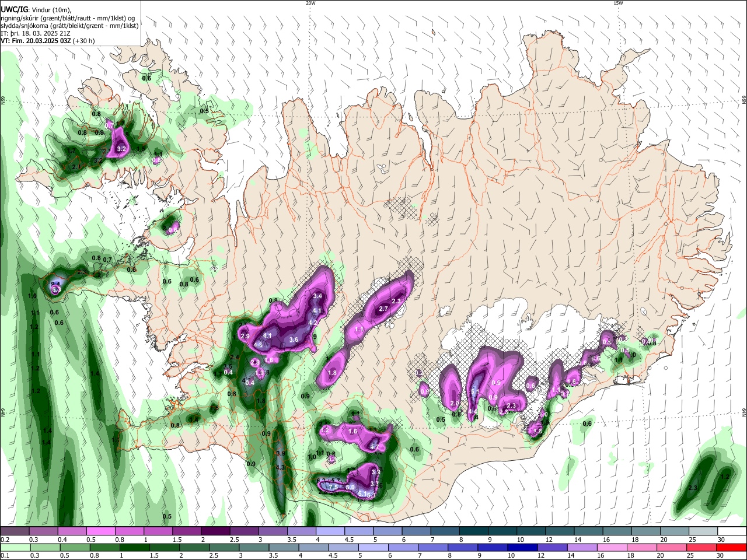Click the "0.2" label starting the upper legend
Screen dimensions: 747x560
5,540
